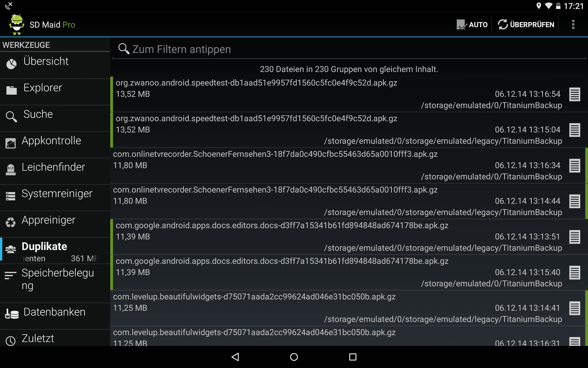Click the Speicherbelegung bars icon
The height and width of the screenshot is (368, 588).
[x=11, y=275]
